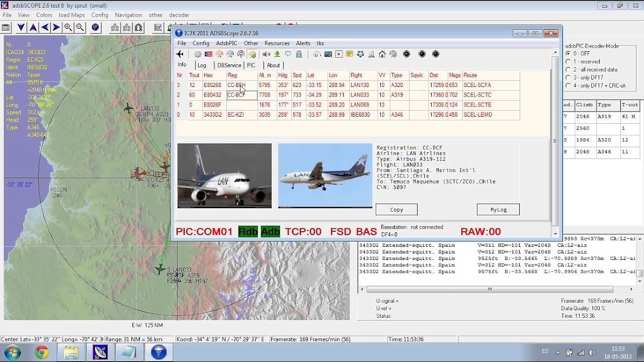This screenshot has height=362, width=644.
Task: Open decoder menu in adsbSCOPE
Action: pos(179,15)
